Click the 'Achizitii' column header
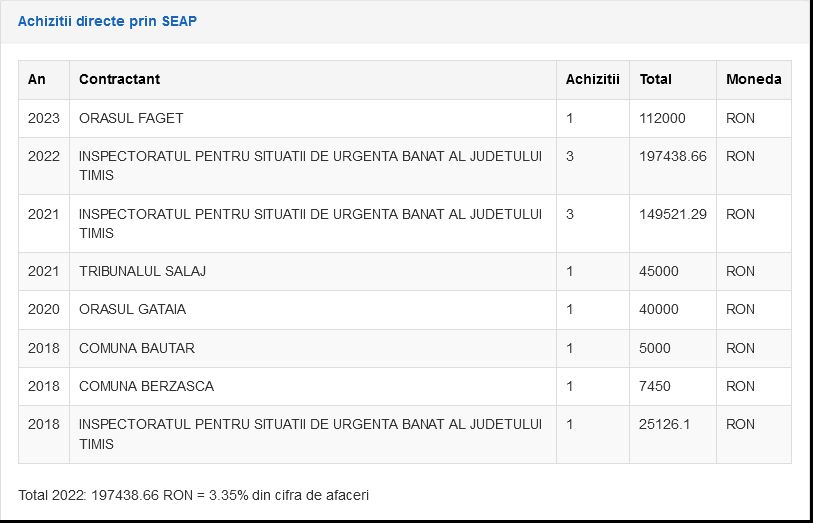Viewport: 813px width, 523px height. pyautogui.click(x=592, y=79)
